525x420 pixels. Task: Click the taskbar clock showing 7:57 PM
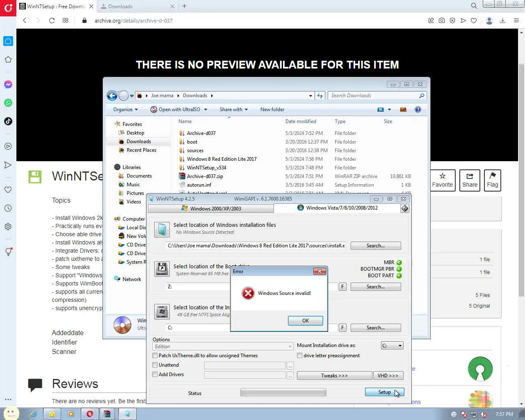point(504,414)
